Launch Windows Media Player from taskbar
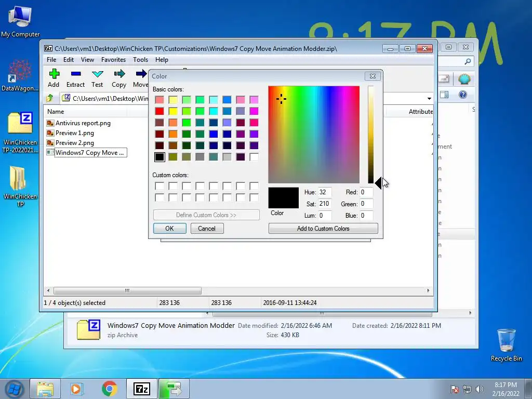The height and width of the screenshot is (399, 532). [76, 389]
